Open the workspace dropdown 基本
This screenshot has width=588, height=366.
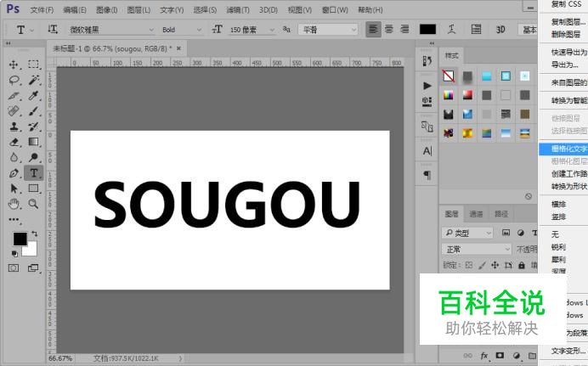529,29
